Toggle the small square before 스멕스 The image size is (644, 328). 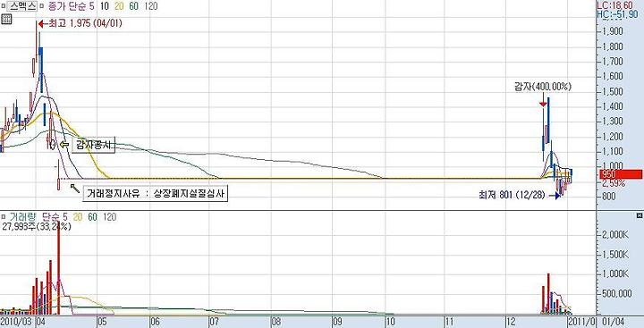click(x=4, y=6)
